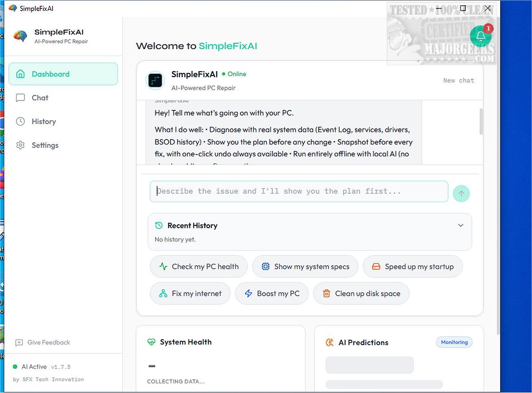The width and height of the screenshot is (532, 393).
Task: Click the "Welcome to SimpleFixAI" heading
Action: (196, 46)
